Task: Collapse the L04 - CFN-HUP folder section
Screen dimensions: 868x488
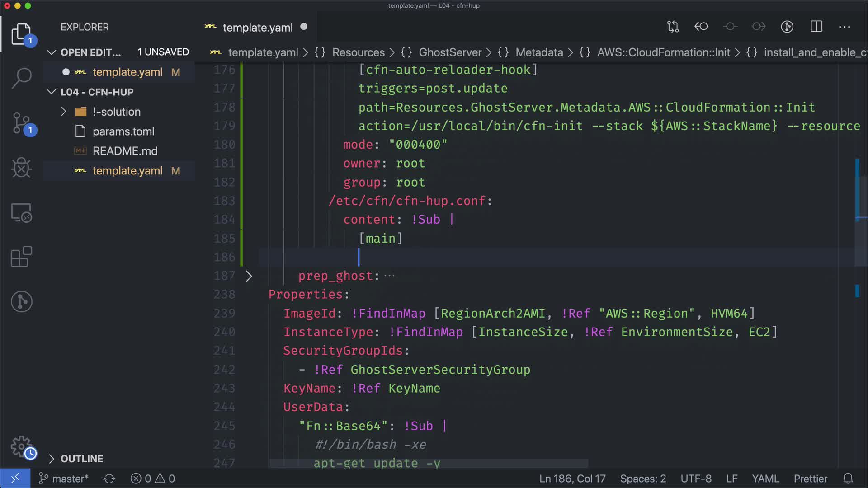Action: [52, 92]
